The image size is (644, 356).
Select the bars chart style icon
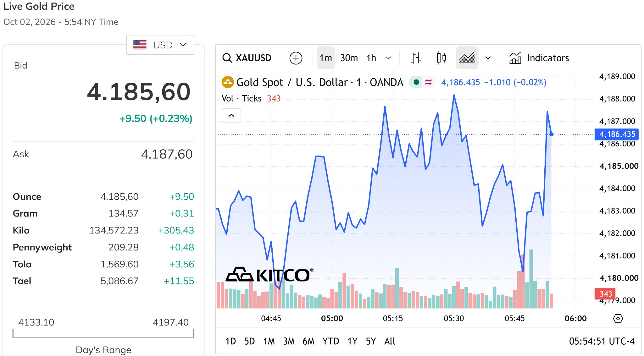[416, 58]
